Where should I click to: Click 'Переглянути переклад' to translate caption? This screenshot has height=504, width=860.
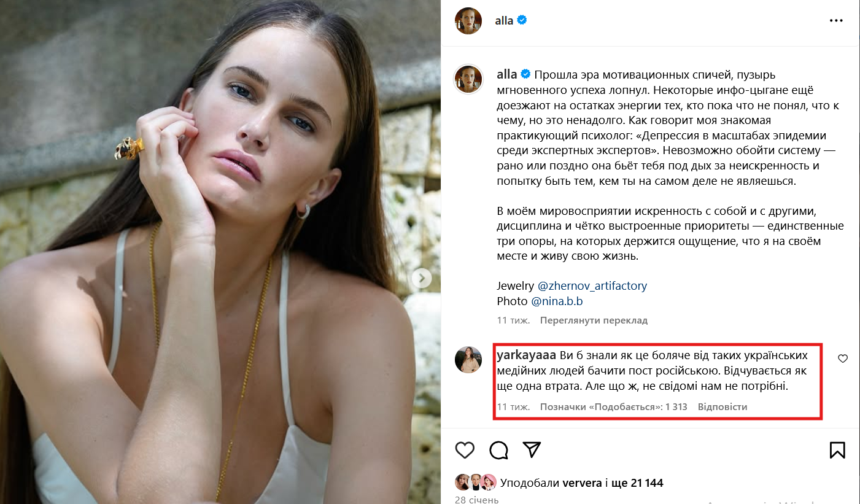coord(594,320)
